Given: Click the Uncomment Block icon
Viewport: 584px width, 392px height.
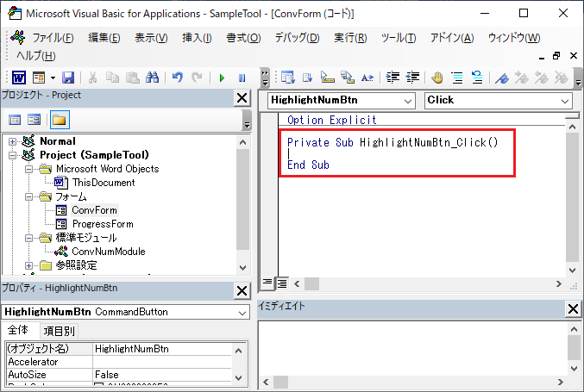Looking at the screenshot, I should pyautogui.click(x=477, y=77).
